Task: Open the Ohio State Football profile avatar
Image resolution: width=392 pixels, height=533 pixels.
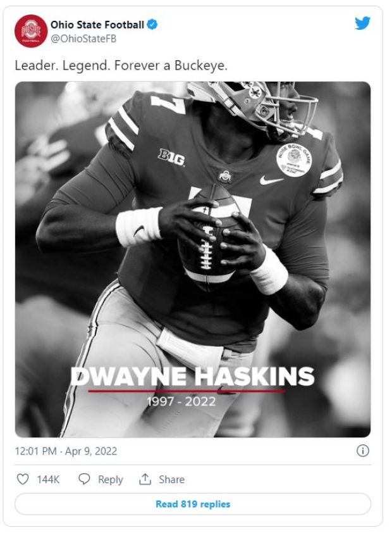Action: (31, 31)
